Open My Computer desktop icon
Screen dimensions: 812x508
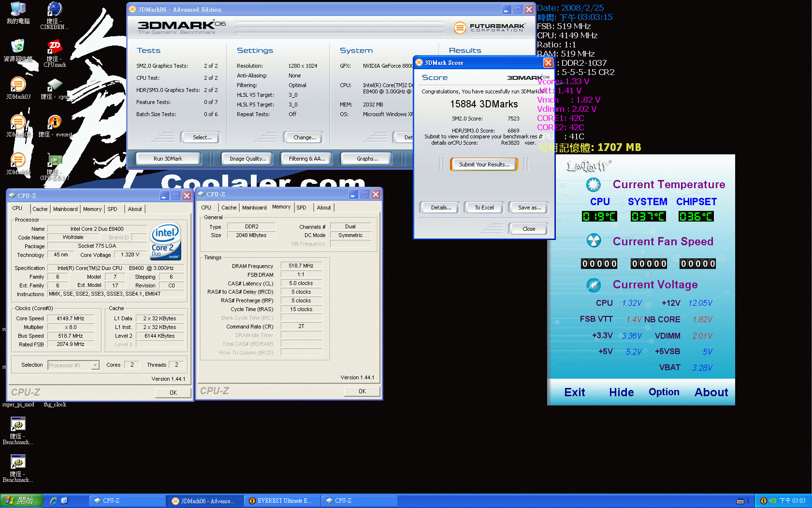(x=18, y=12)
